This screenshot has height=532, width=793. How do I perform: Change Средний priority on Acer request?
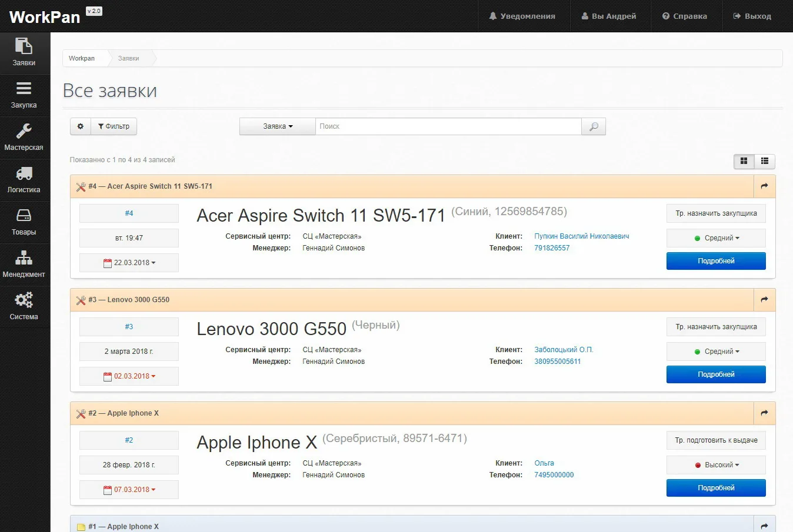point(716,238)
